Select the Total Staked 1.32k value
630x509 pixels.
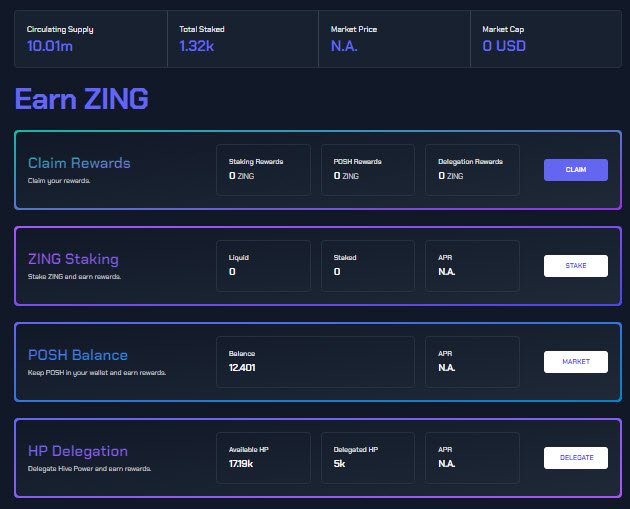196,46
